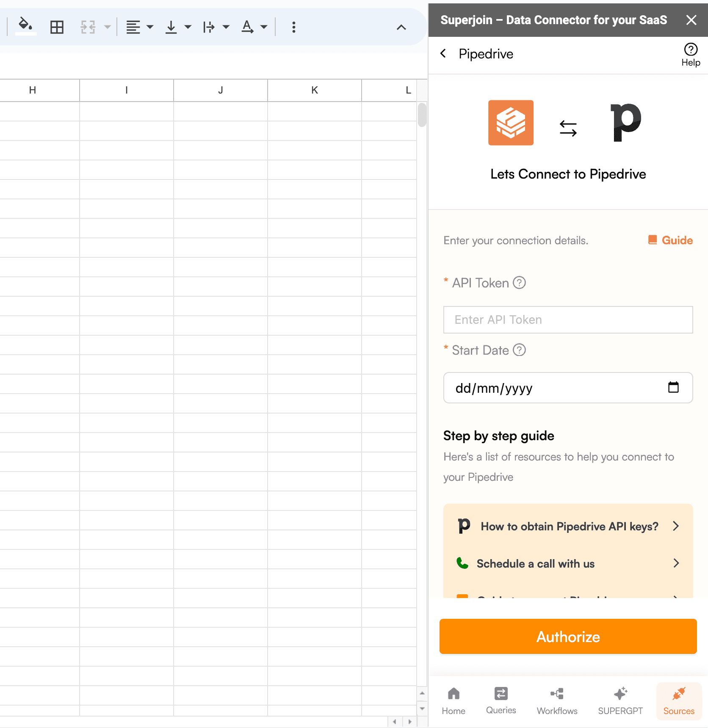This screenshot has width=708, height=728.
Task: Click the scroll down arrow of sheet
Action: click(422, 709)
